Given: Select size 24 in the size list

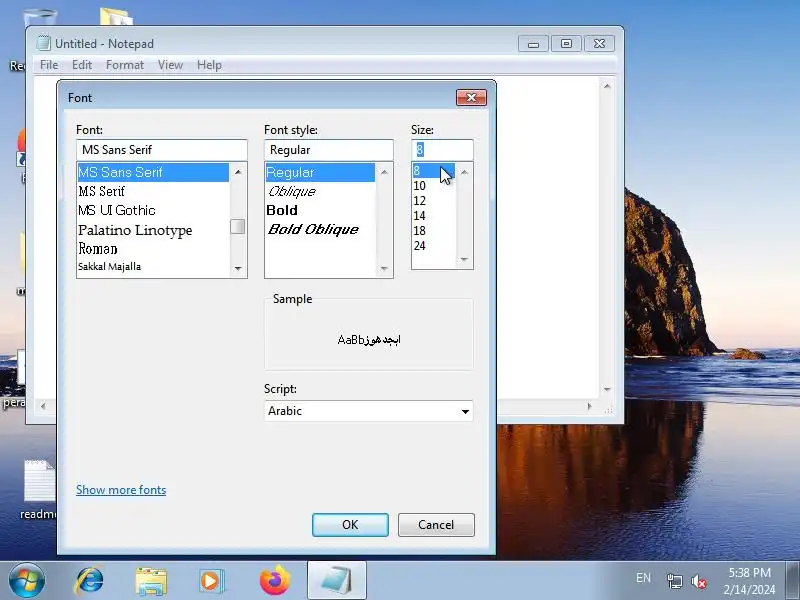Looking at the screenshot, I should [434, 245].
